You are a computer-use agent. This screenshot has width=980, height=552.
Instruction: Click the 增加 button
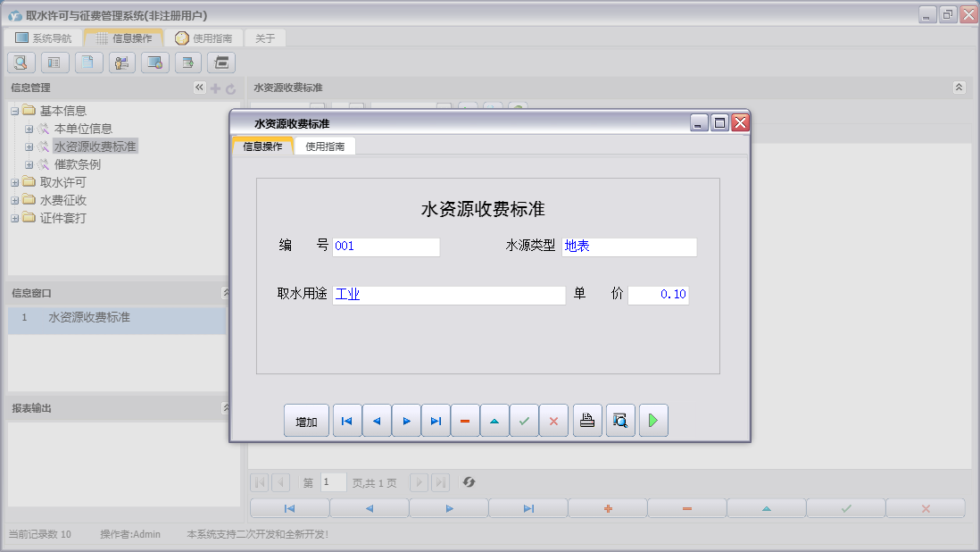pyautogui.click(x=306, y=421)
